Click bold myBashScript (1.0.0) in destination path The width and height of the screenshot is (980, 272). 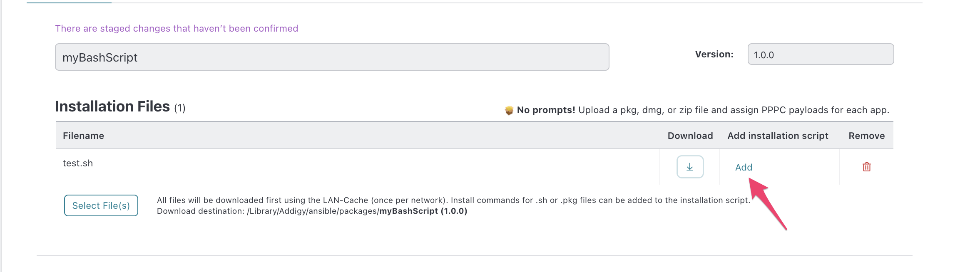click(x=423, y=211)
